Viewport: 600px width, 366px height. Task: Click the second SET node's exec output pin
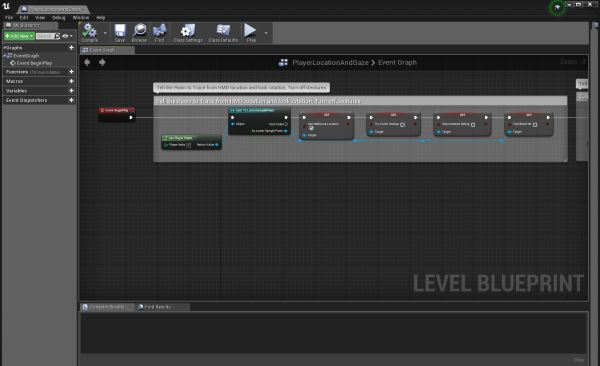click(x=416, y=118)
